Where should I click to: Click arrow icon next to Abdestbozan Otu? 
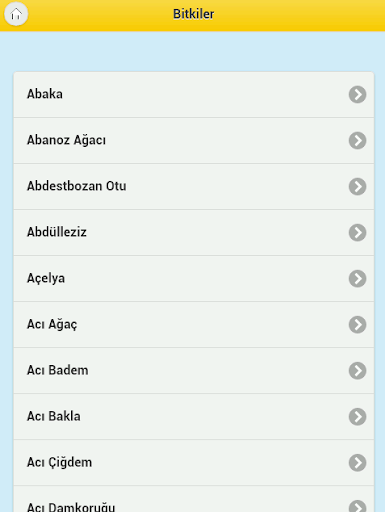(358, 186)
